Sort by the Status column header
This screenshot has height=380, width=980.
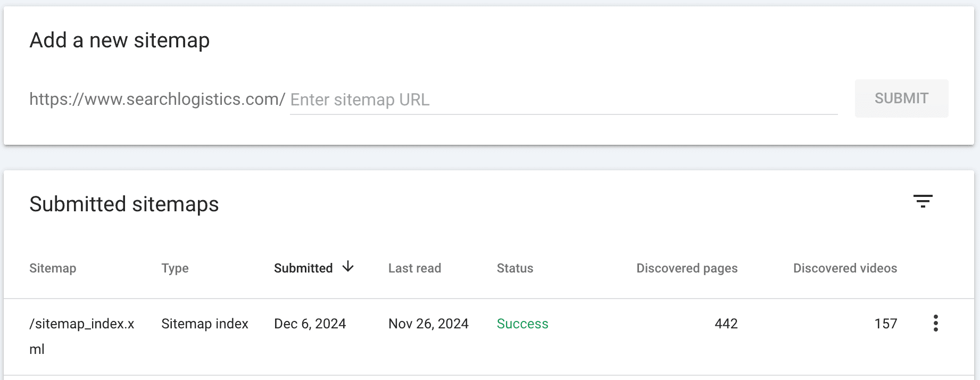(x=514, y=268)
